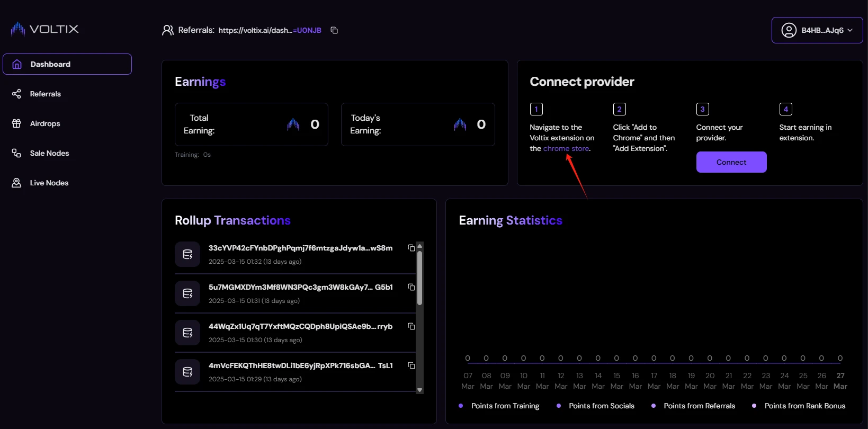
Task: Click the user avatar icon in account box
Action: [x=789, y=30]
